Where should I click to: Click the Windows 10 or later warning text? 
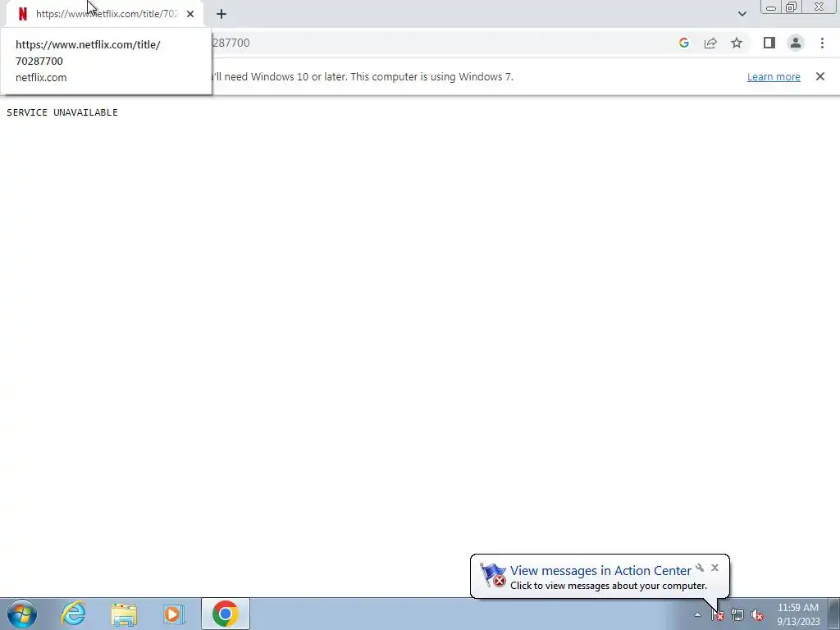click(363, 76)
